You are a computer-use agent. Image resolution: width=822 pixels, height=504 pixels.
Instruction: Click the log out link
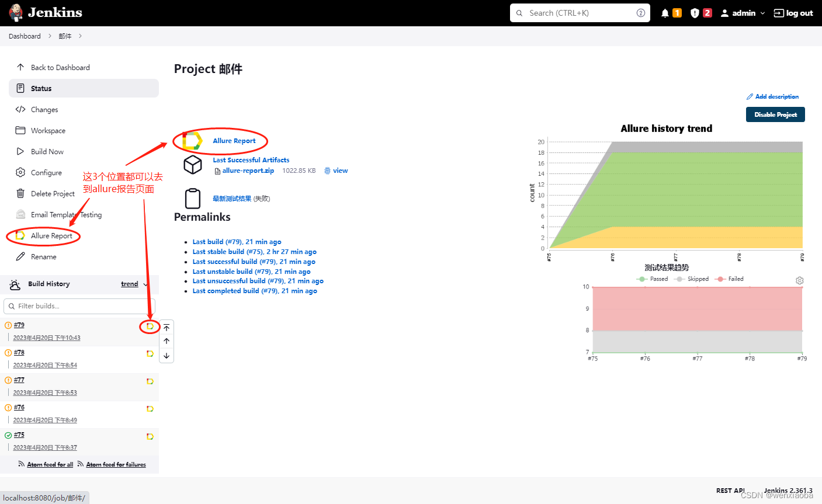[793, 13]
